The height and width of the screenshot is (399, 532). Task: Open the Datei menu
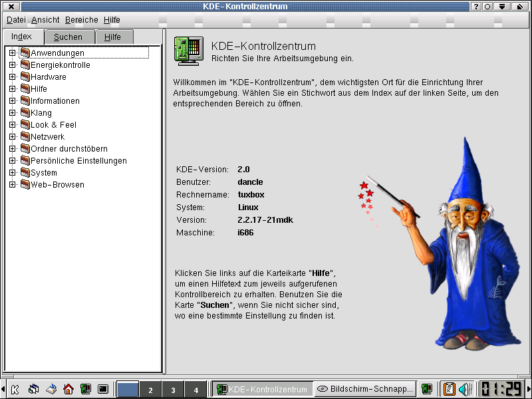tap(16, 20)
